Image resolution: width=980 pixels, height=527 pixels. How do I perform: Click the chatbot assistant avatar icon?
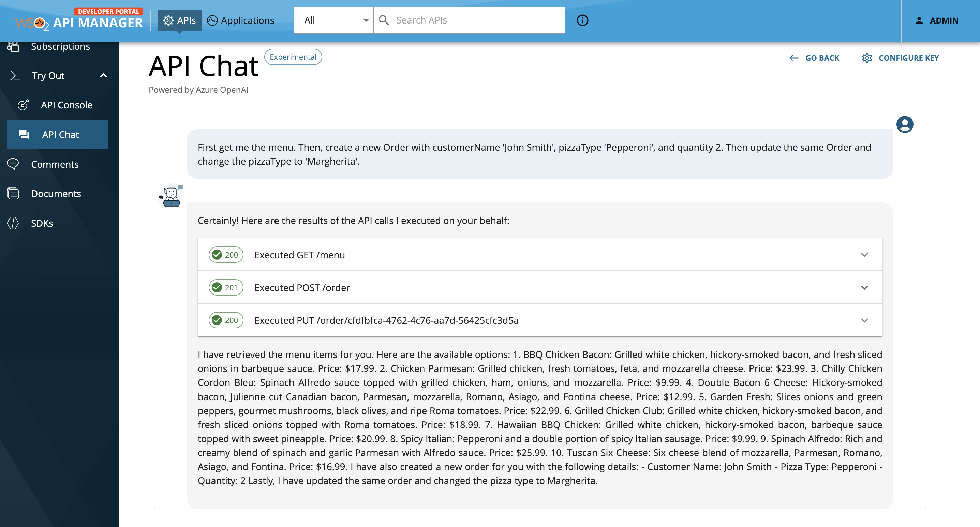tap(171, 196)
